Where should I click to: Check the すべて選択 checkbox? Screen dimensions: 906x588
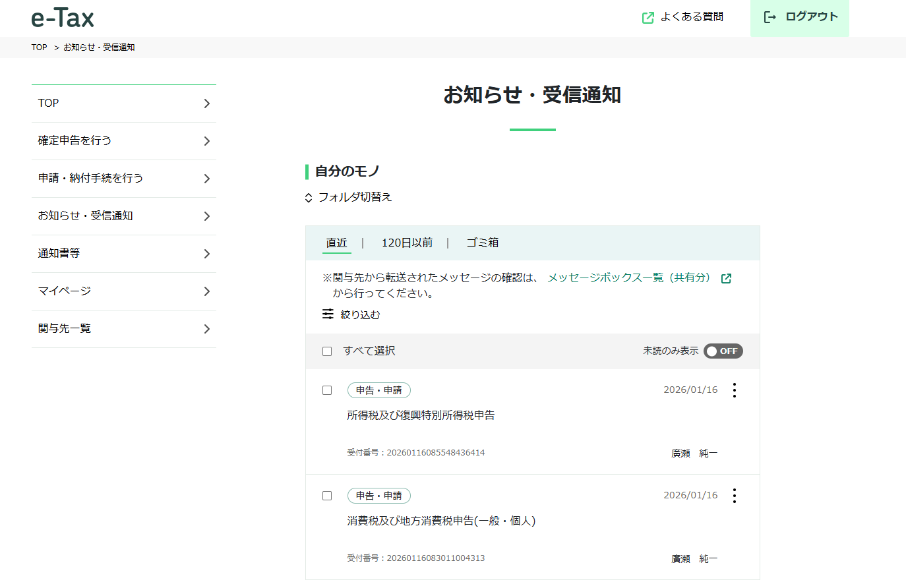(x=327, y=351)
